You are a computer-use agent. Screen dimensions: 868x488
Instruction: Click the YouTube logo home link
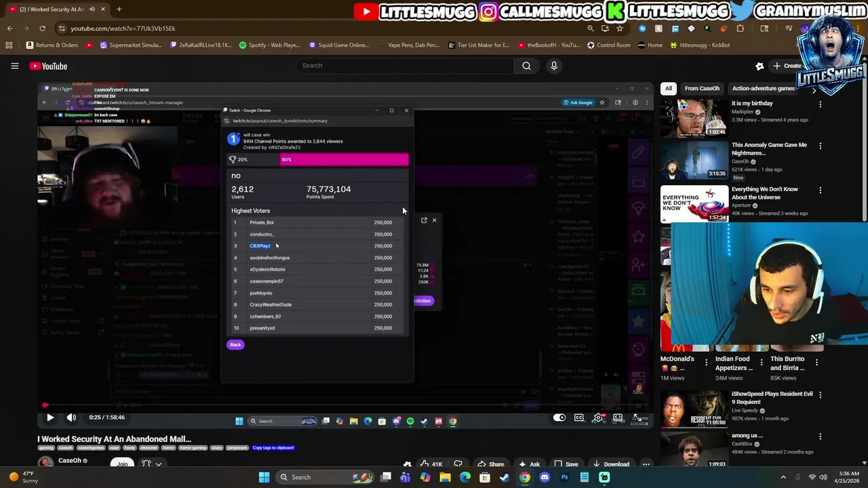click(x=48, y=66)
